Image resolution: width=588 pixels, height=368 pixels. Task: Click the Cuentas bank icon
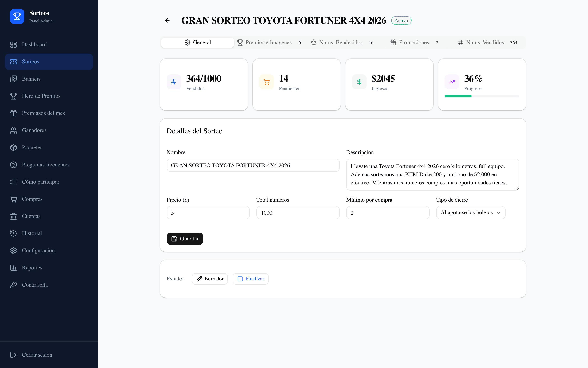tap(13, 216)
